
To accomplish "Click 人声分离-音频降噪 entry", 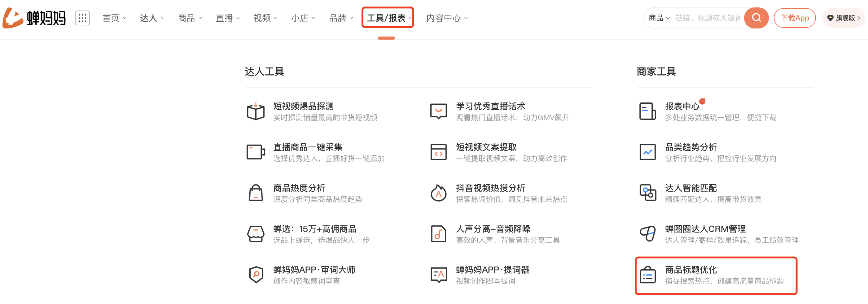I will [493, 229].
